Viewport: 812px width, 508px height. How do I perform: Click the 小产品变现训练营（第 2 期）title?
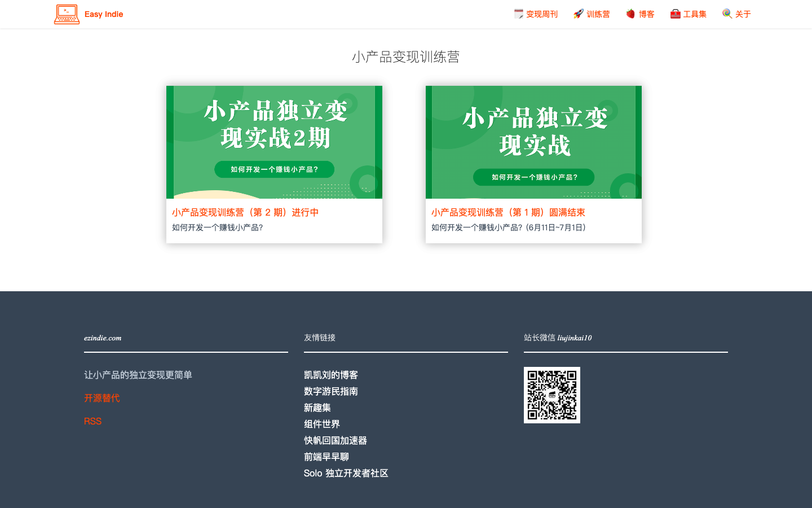point(246,212)
